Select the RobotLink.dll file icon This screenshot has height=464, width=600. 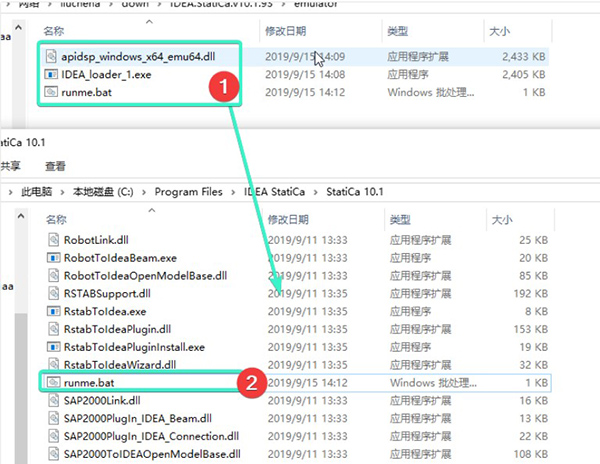[x=56, y=240]
